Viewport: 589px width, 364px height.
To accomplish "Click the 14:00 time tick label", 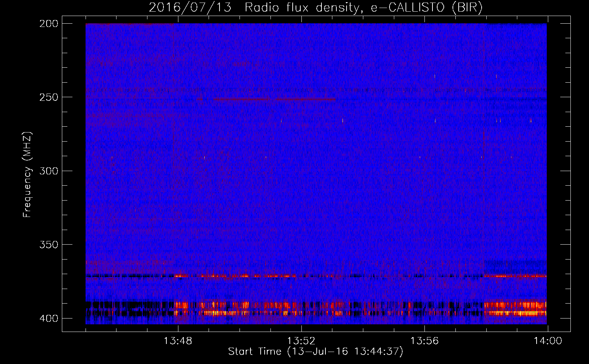I will (548, 341).
